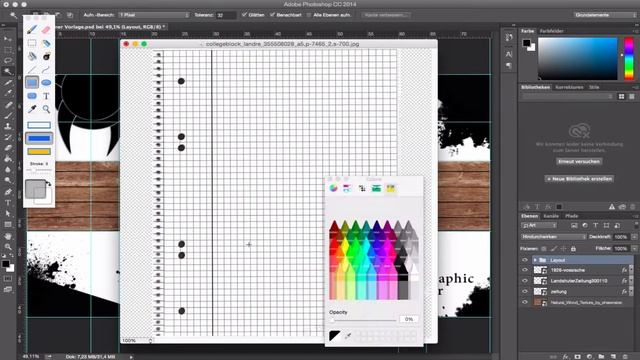
Task: Select the blue ellipse shape tool
Action: click(46, 82)
